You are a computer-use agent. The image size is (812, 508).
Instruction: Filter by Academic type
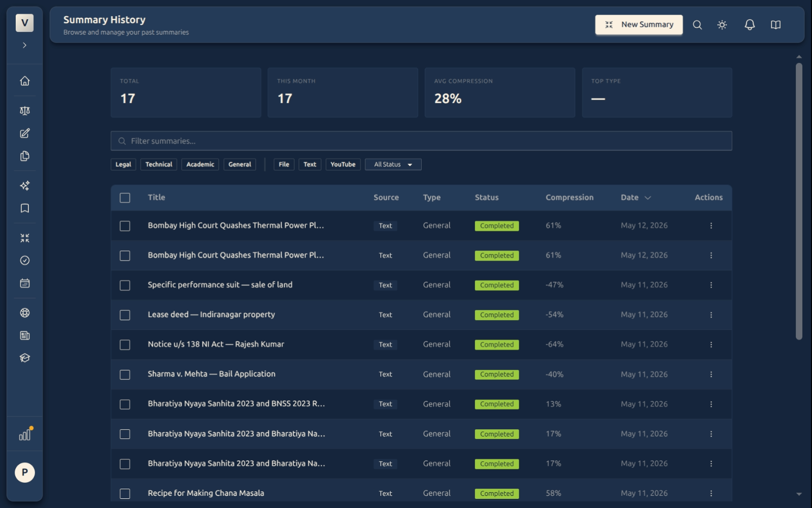200,165
